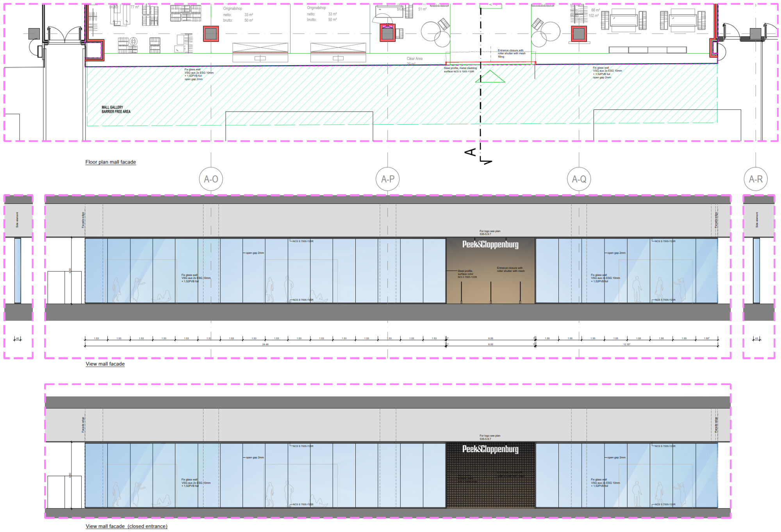The width and height of the screenshot is (781, 532).
Task: Select the red crossed column on axis A-P
Action: coord(387,33)
